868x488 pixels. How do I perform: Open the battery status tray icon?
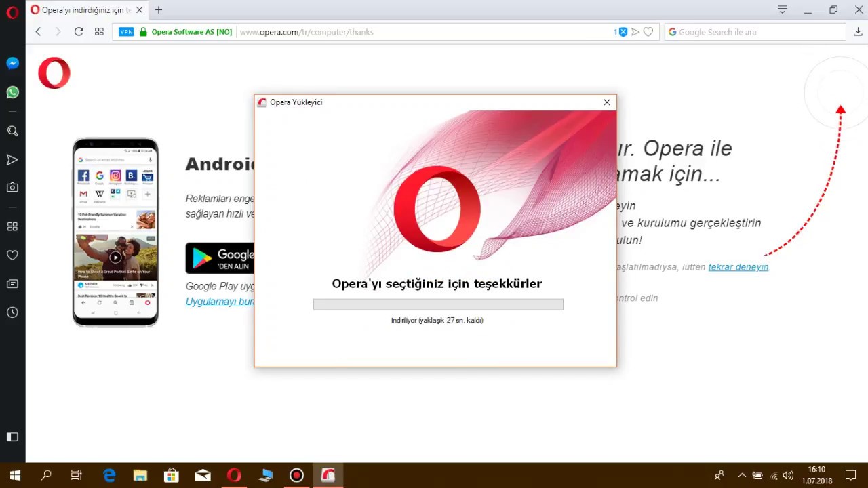point(757,475)
